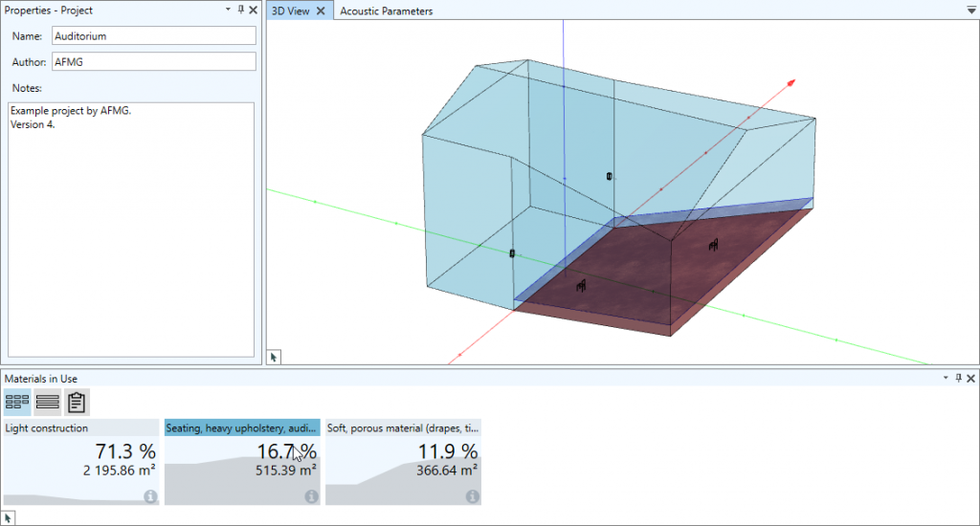
Task: Click the Author field containing AFMG
Action: [153, 61]
